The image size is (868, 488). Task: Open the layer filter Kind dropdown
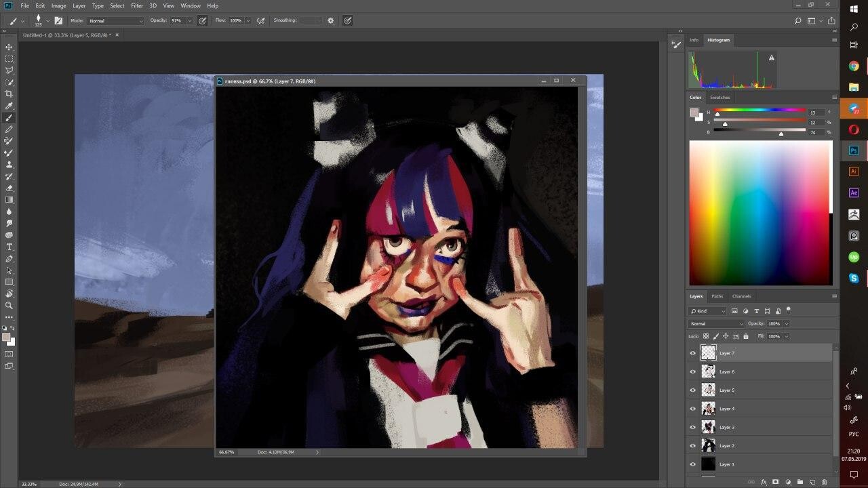708,311
